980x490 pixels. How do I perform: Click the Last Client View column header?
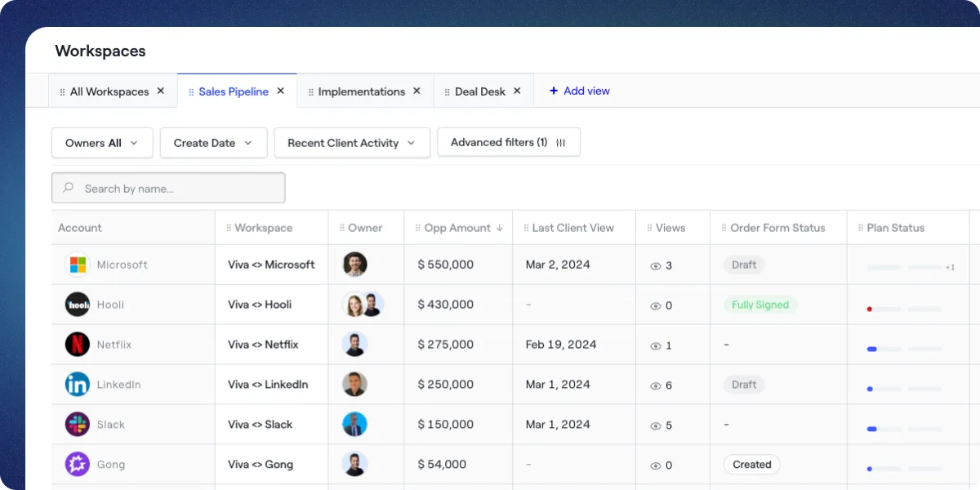(572, 228)
